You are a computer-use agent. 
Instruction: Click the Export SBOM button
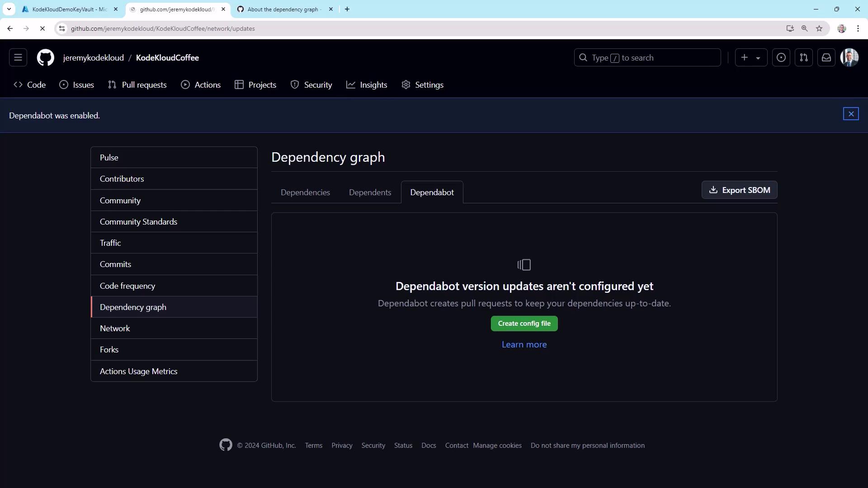[739, 190]
